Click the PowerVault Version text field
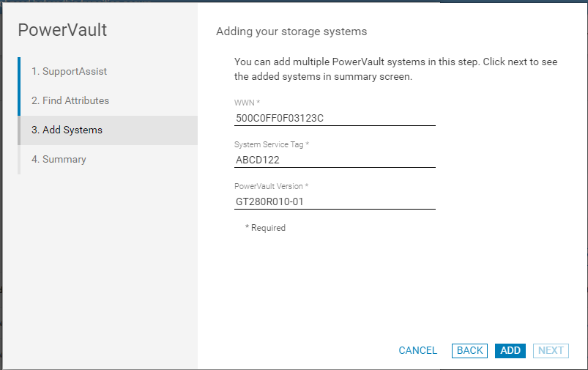This screenshot has height=370, width=588. (x=335, y=201)
